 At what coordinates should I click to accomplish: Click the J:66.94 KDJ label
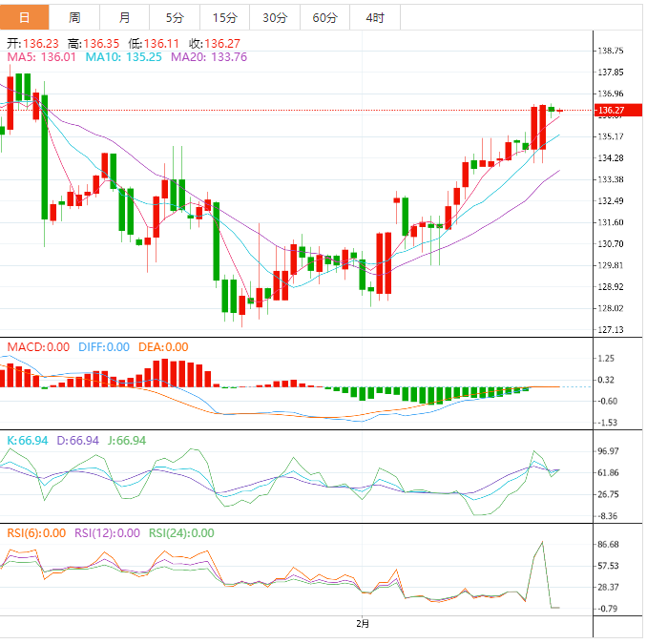[x=127, y=441]
